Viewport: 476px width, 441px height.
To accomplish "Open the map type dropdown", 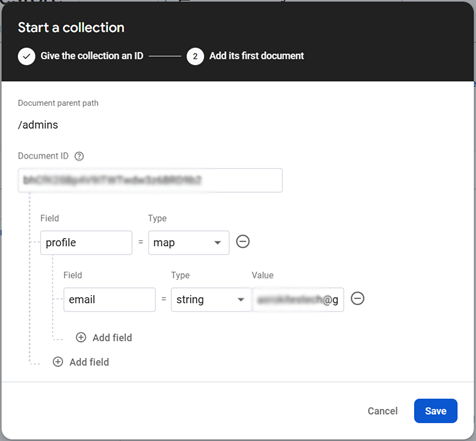I will pos(189,243).
